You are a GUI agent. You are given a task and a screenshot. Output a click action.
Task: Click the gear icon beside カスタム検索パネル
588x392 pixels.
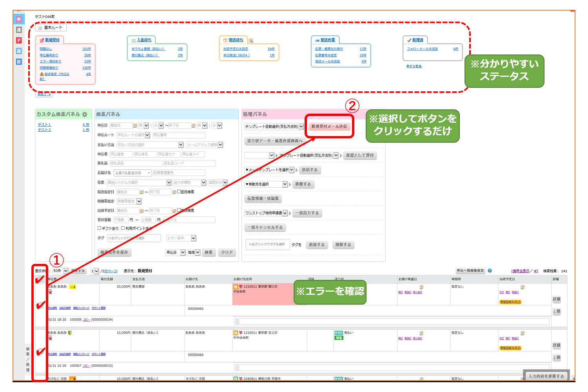tap(85, 114)
